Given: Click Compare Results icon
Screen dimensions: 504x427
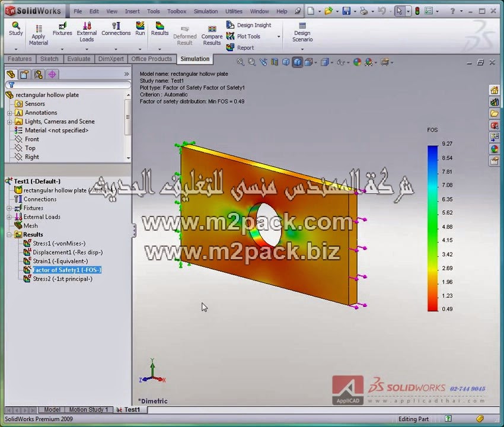Looking at the screenshot, I should (x=212, y=36).
